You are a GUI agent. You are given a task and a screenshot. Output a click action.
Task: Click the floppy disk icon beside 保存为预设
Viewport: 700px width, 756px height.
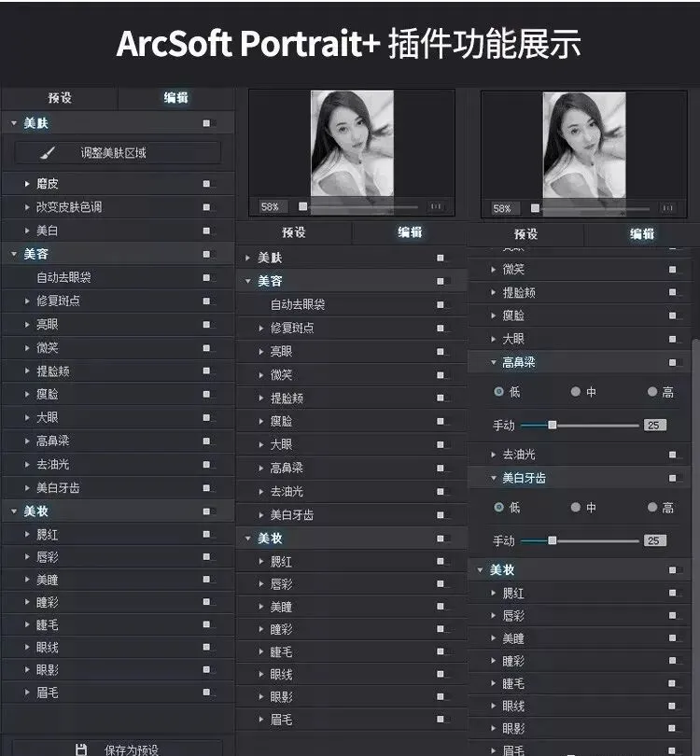[x=81, y=749]
